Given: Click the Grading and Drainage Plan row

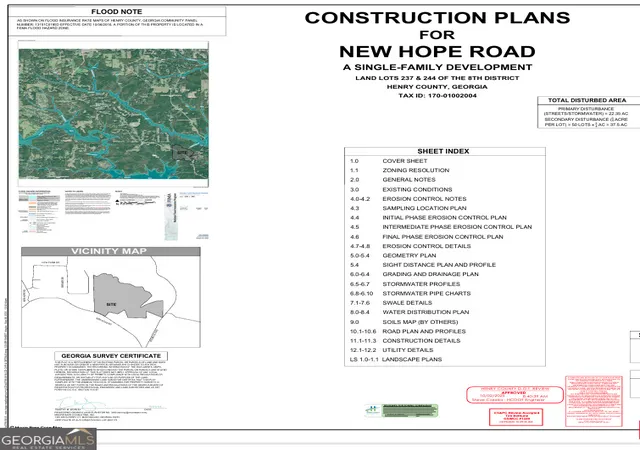Looking at the screenshot, I should coord(414,274).
